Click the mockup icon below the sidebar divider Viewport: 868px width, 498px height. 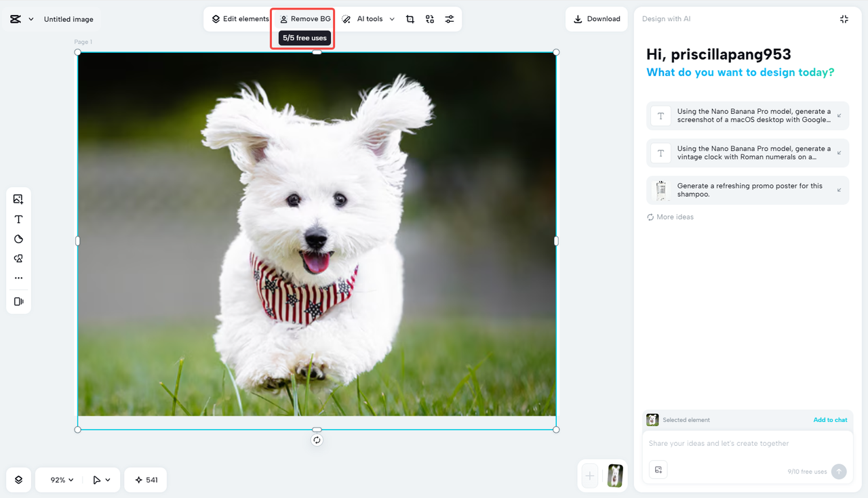(18, 301)
